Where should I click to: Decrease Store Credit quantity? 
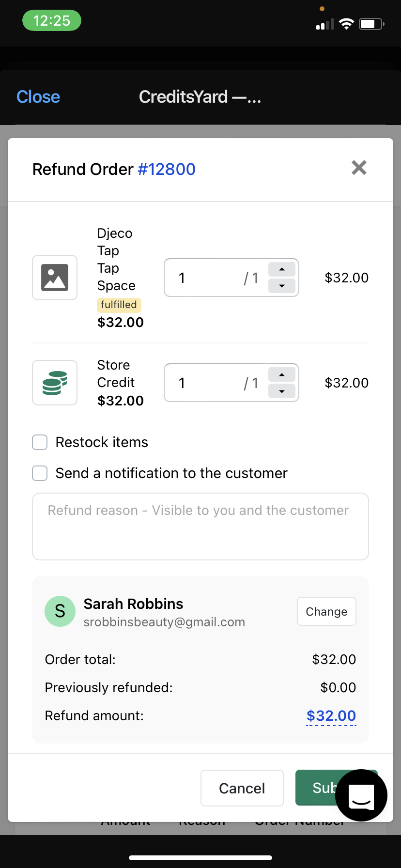tap(282, 391)
